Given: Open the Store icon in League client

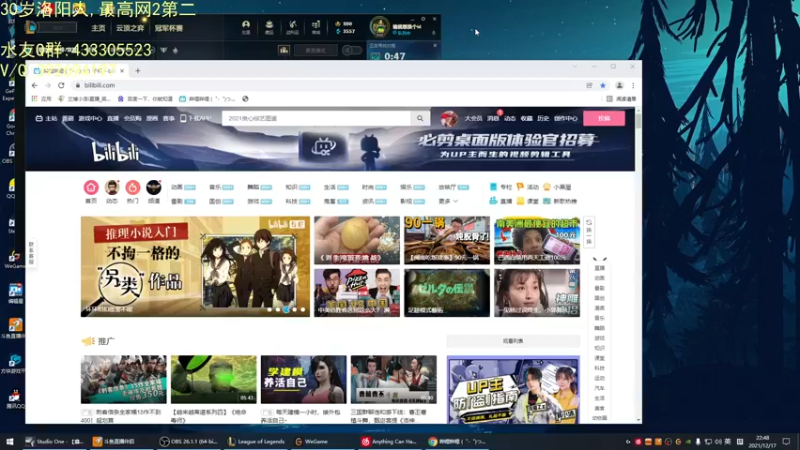Looking at the screenshot, I should point(316,27).
